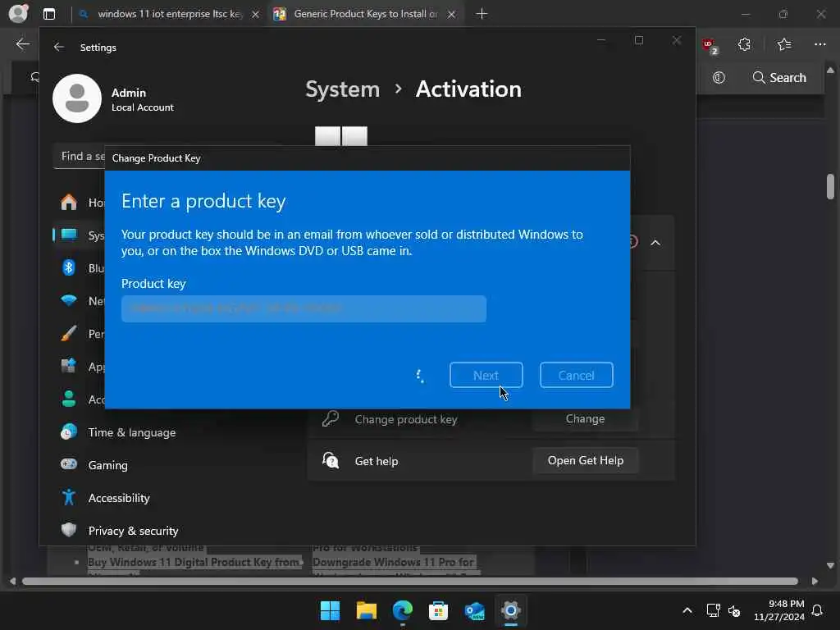This screenshot has width=840, height=630.
Task: Click the Get help headset icon
Action: 331,460
